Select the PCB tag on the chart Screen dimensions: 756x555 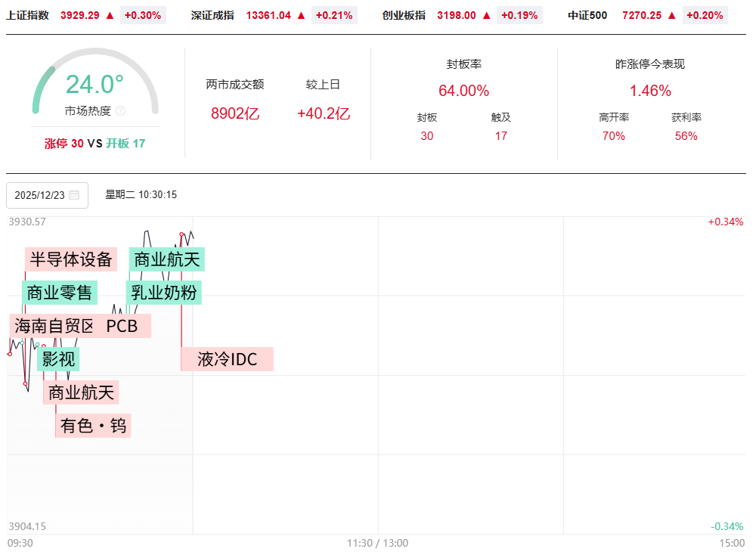click(x=122, y=326)
